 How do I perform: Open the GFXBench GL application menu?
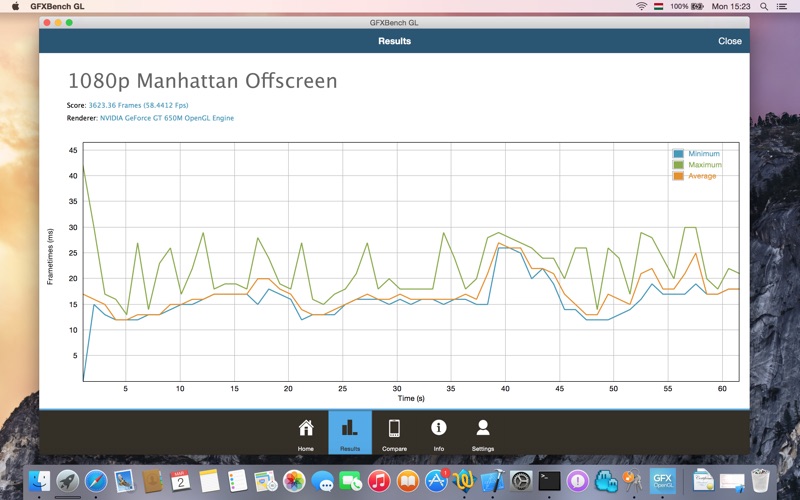pyautogui.click(x=57, y=6)
